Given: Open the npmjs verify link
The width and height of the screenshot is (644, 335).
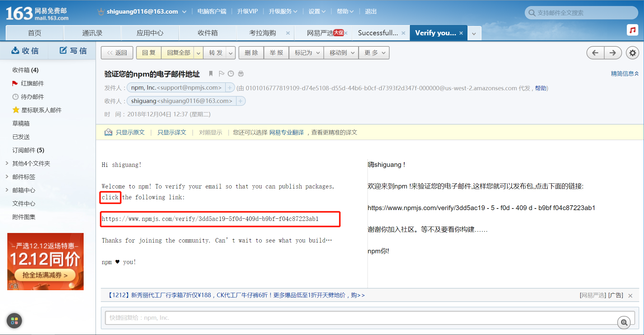Looking at the screenshot, I should 210,219.
